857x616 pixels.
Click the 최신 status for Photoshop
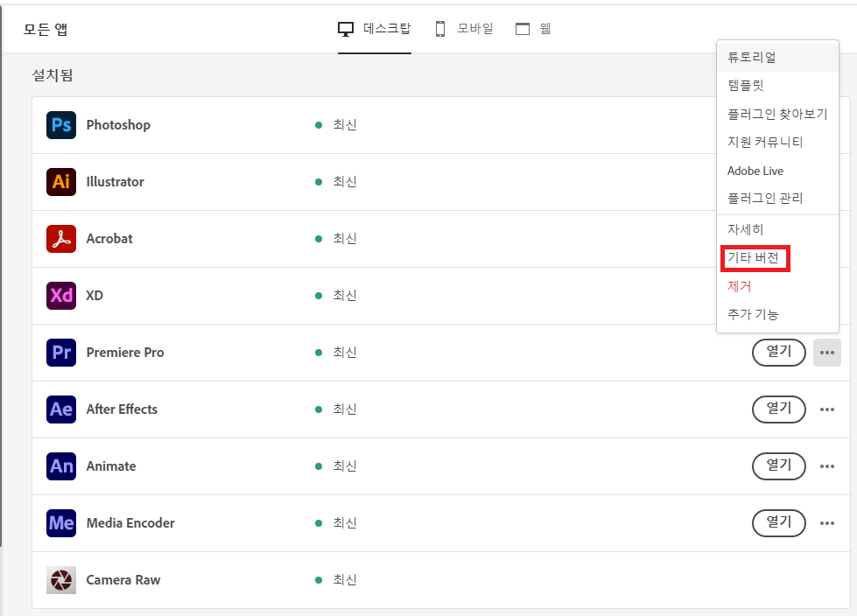coord(345,125)
